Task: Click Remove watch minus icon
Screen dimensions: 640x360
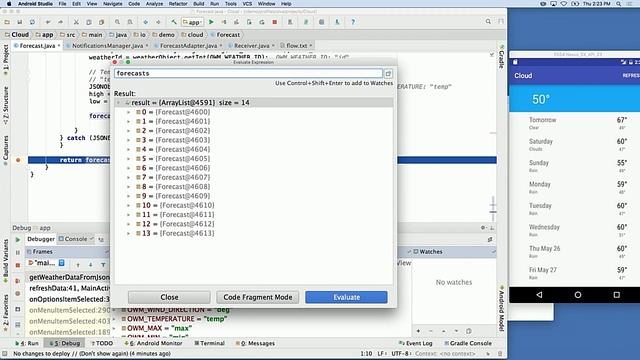Action: click(431, 331)
